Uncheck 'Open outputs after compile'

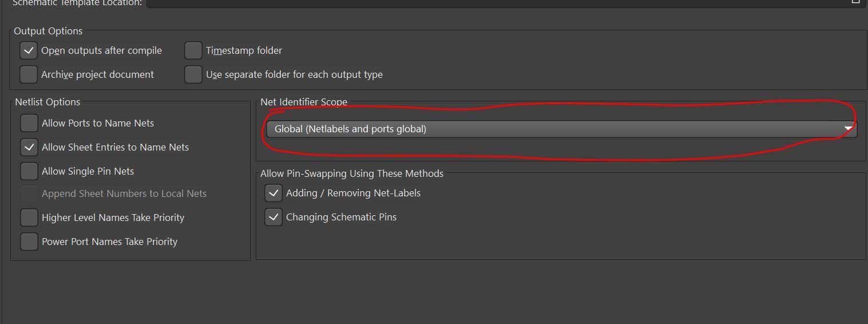pos(29,51)
